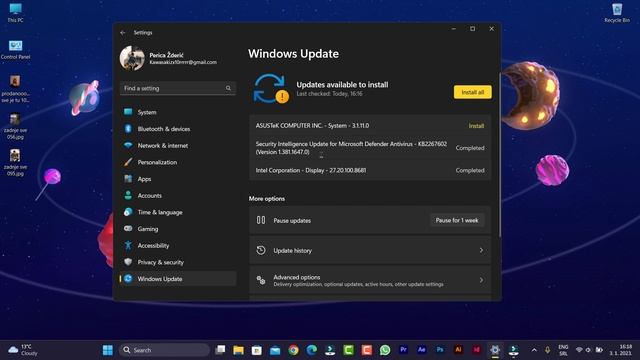Click the Advanced options gears icon
Viewport: 640px width, 360px height.
261,280
